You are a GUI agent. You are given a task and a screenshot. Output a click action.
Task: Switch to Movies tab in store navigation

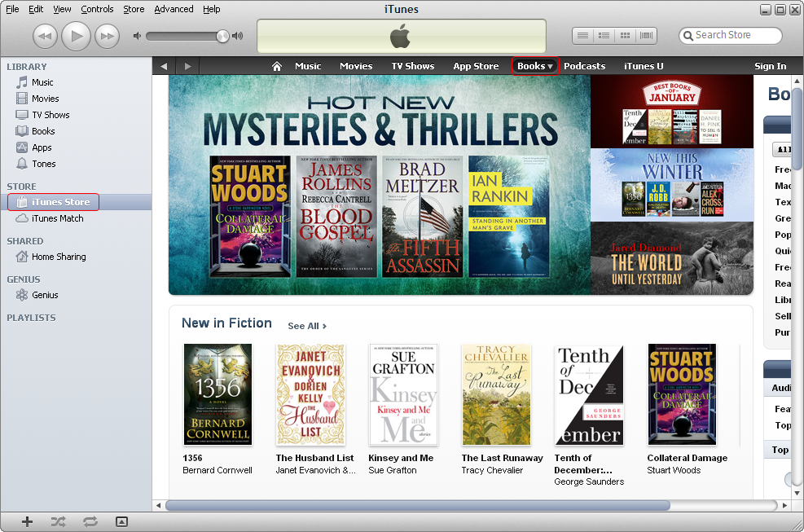[356, 66]
